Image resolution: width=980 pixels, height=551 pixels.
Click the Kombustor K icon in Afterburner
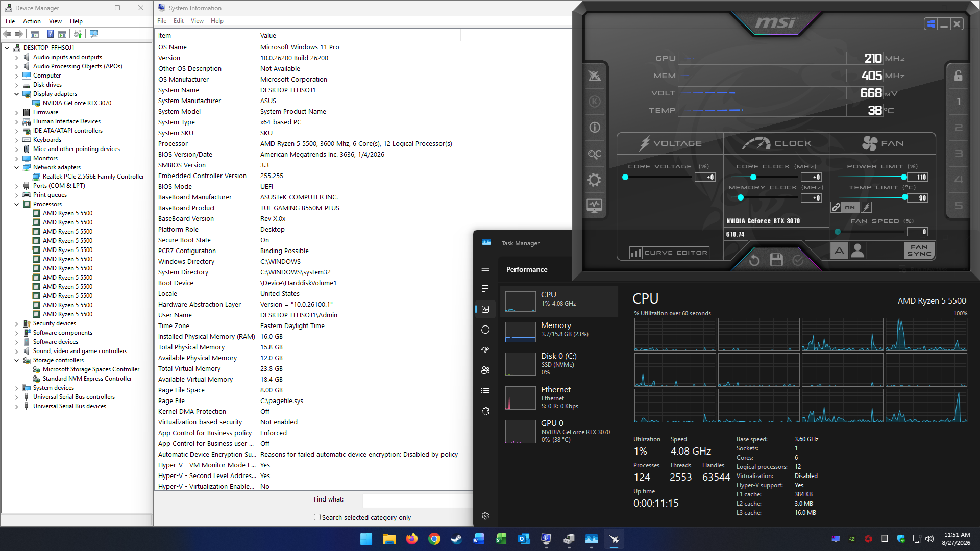[x=595, y=102]
